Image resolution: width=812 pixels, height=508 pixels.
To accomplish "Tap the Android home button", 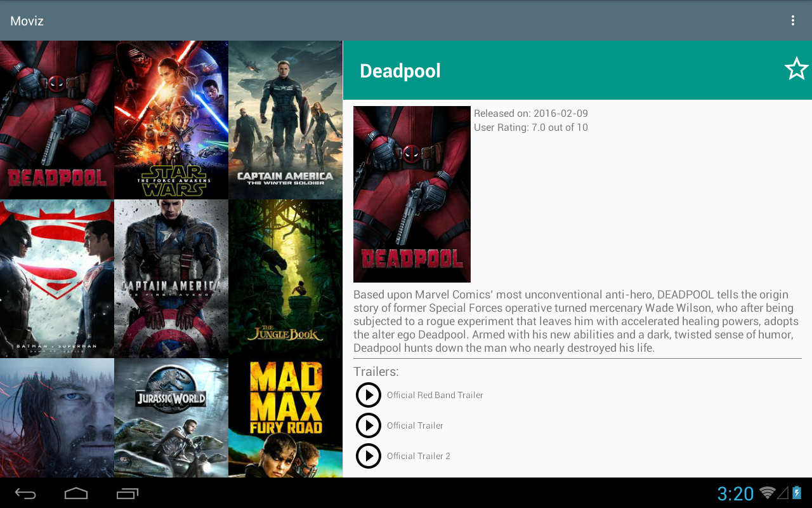I will [x=76, y=493].
